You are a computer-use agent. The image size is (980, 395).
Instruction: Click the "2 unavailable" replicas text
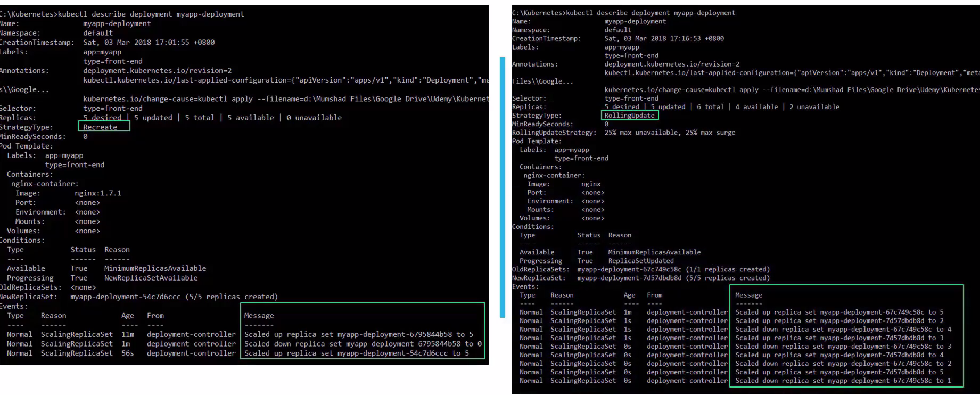click(x=814, y=107)
